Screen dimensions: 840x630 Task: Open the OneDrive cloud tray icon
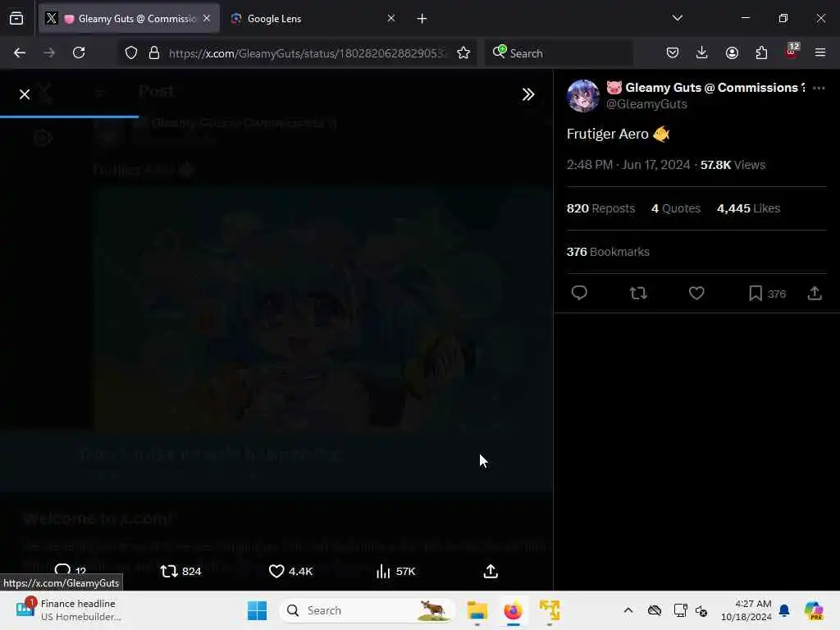pos(654,610)
